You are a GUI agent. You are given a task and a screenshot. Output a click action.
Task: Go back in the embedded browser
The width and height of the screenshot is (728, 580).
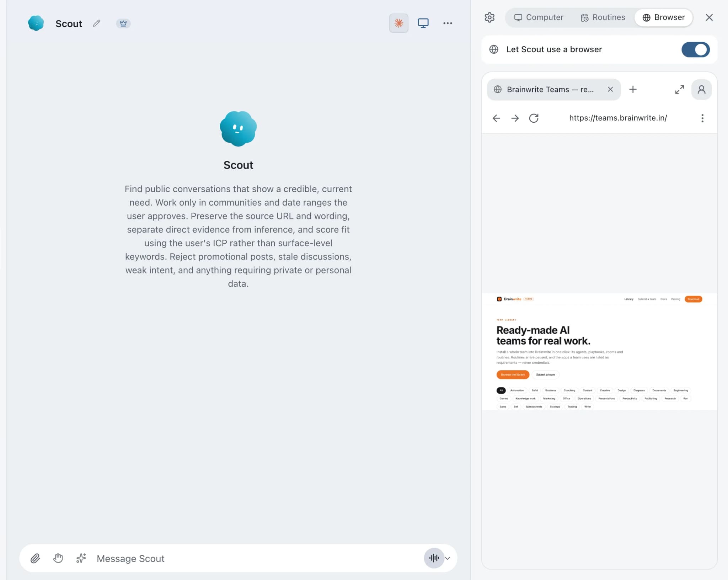tap(496, 118)
